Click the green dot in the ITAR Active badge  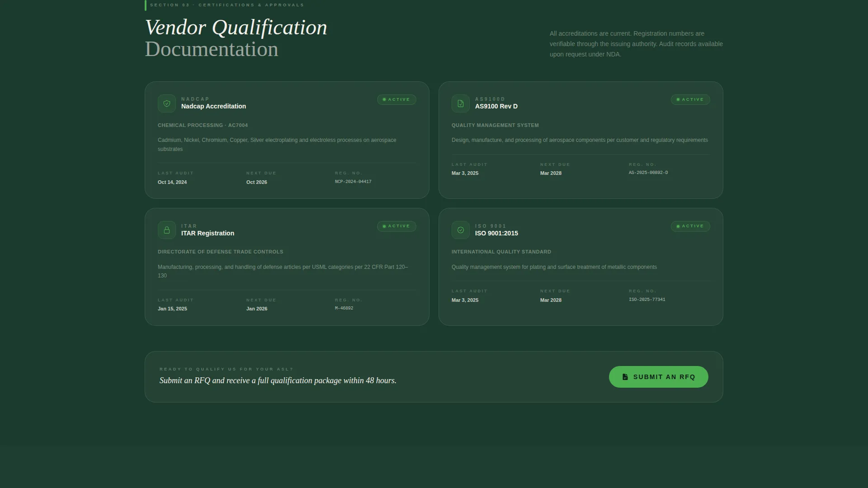tap(384, 226)
